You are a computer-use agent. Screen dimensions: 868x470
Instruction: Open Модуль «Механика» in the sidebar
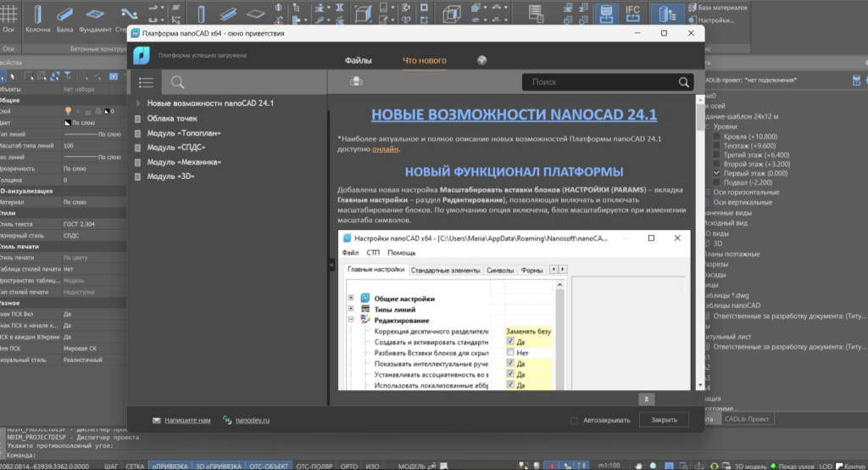(184, 161)
